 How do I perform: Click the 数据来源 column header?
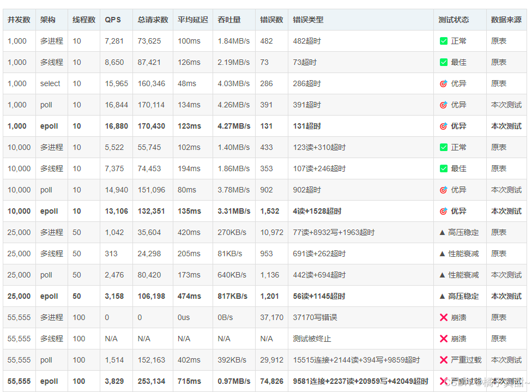(x=506, y=20)
